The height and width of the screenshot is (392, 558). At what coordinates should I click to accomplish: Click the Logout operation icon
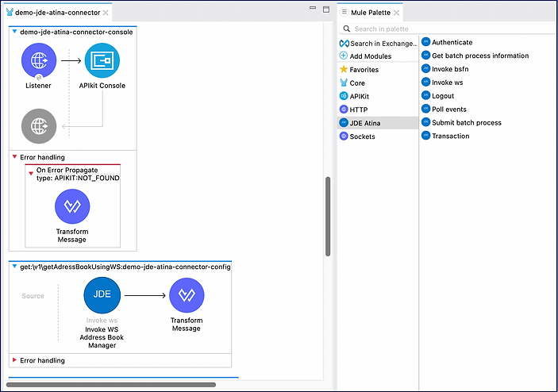click(426, 95)
